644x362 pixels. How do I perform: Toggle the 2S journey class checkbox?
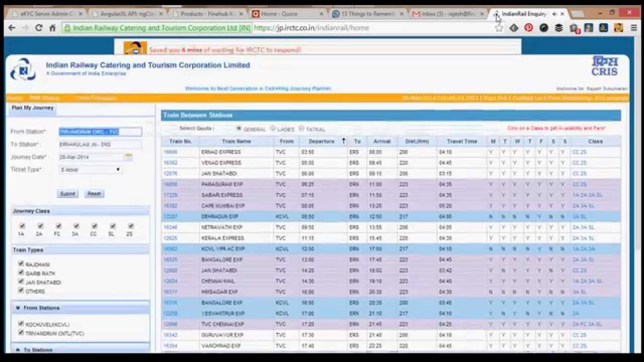[x=131, y=226]
